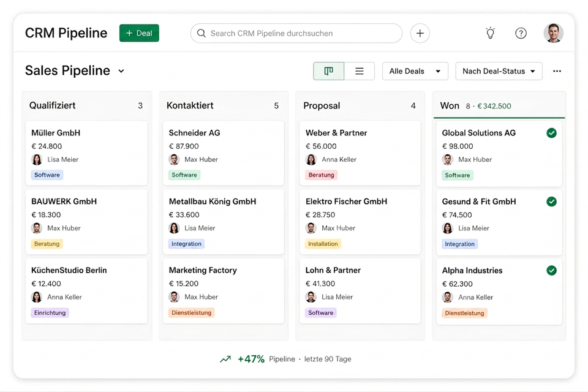Click the Dienstleistung tag on Alpha Industries
The image size is (588, 392).
coord(464,313)
